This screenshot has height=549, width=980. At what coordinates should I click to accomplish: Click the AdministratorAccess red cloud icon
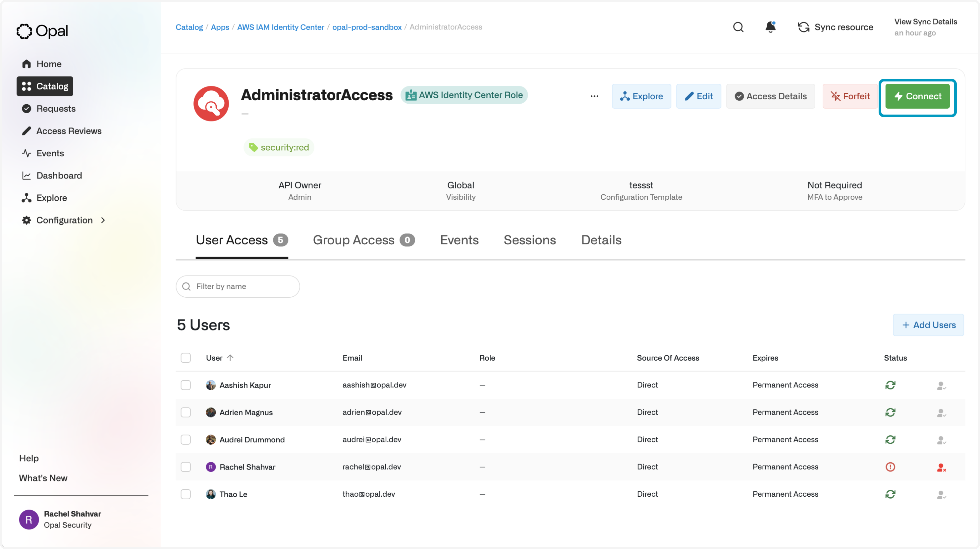pos(211,103)
